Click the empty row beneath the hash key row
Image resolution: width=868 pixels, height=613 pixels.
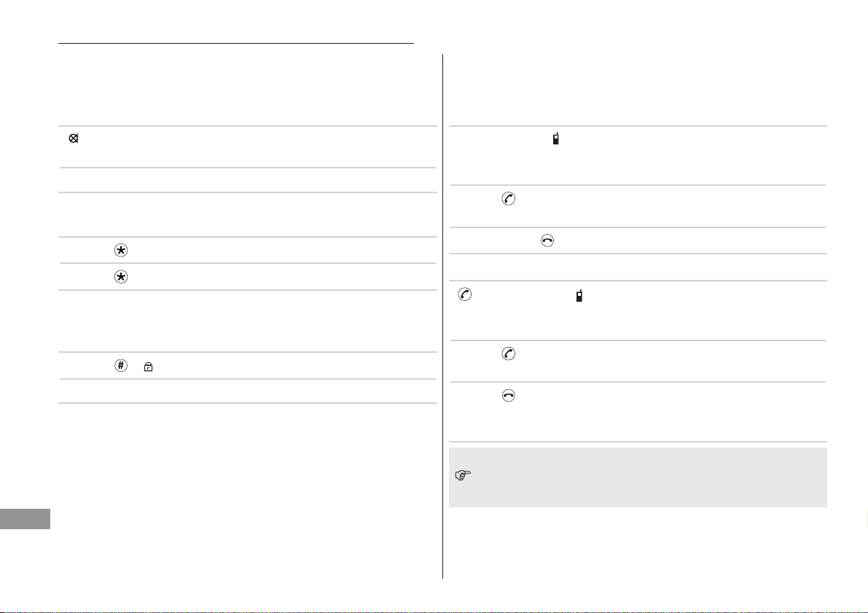tap(248, 391)
